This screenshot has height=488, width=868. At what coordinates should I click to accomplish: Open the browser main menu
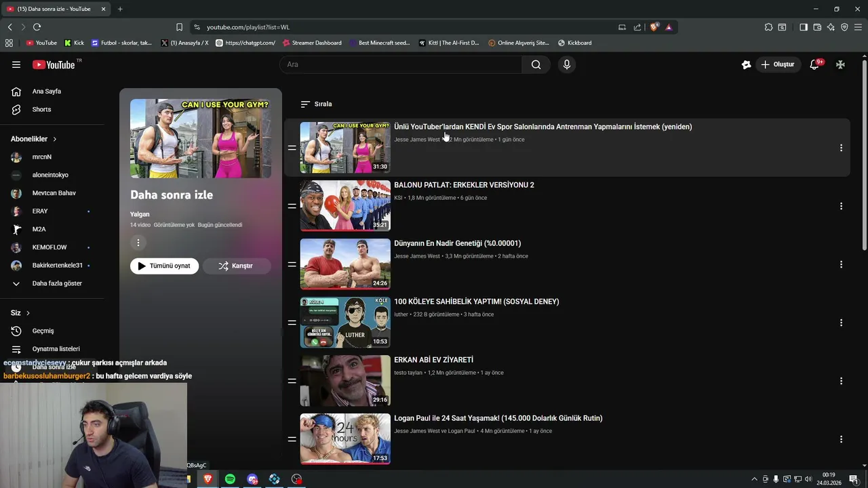coord(858,27)
